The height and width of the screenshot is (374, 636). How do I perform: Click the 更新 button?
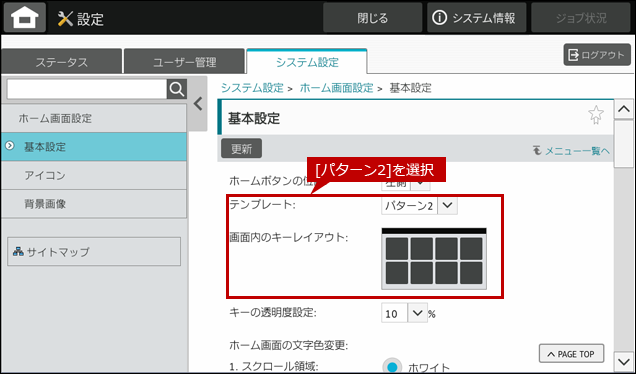coord(241,148)
